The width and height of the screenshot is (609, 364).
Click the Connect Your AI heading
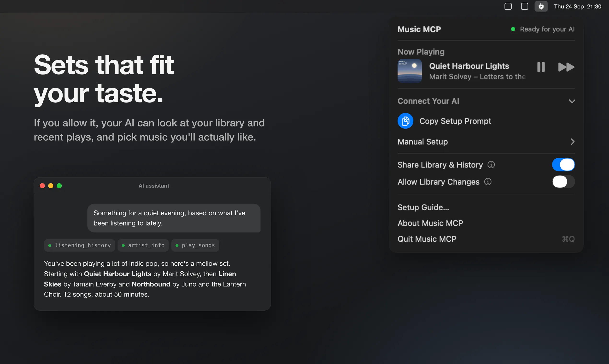coord(428,101)
